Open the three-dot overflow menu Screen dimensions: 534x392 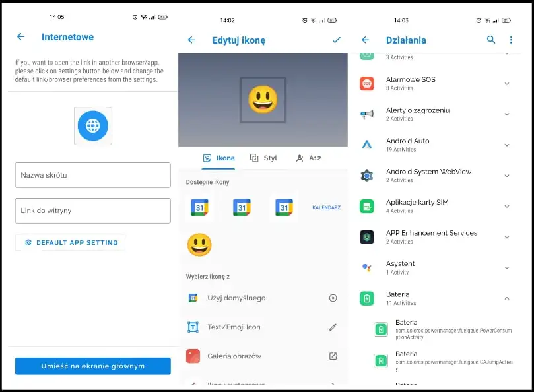coord(511,40)
